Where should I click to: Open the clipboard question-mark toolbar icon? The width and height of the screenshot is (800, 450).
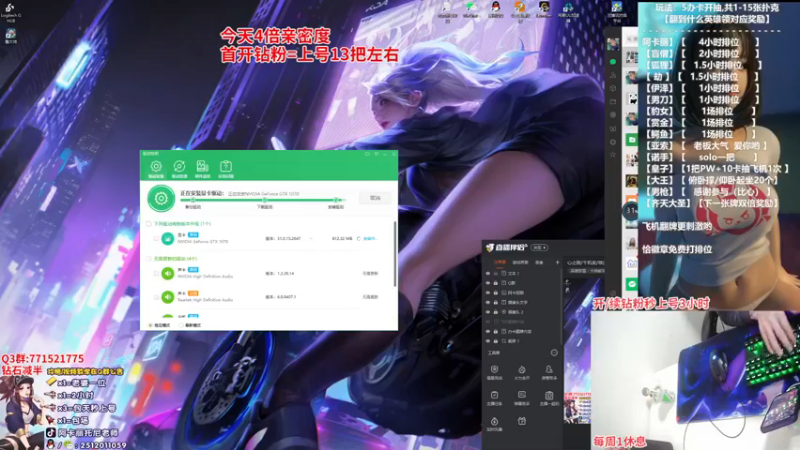point(226,167)
